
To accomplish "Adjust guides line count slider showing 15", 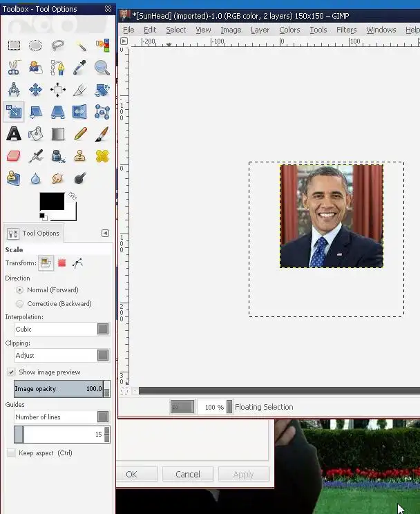I will (62, 435).
